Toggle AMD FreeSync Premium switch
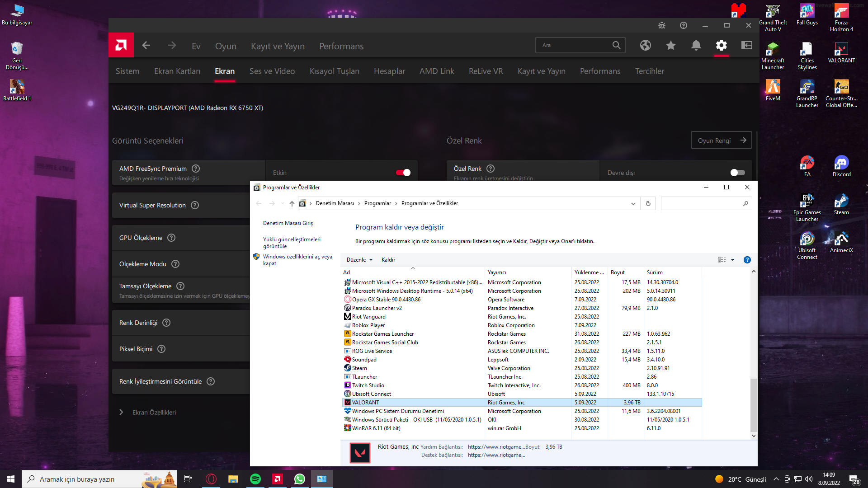The height and width of the screenshot is (488, 868). (403, 173)
